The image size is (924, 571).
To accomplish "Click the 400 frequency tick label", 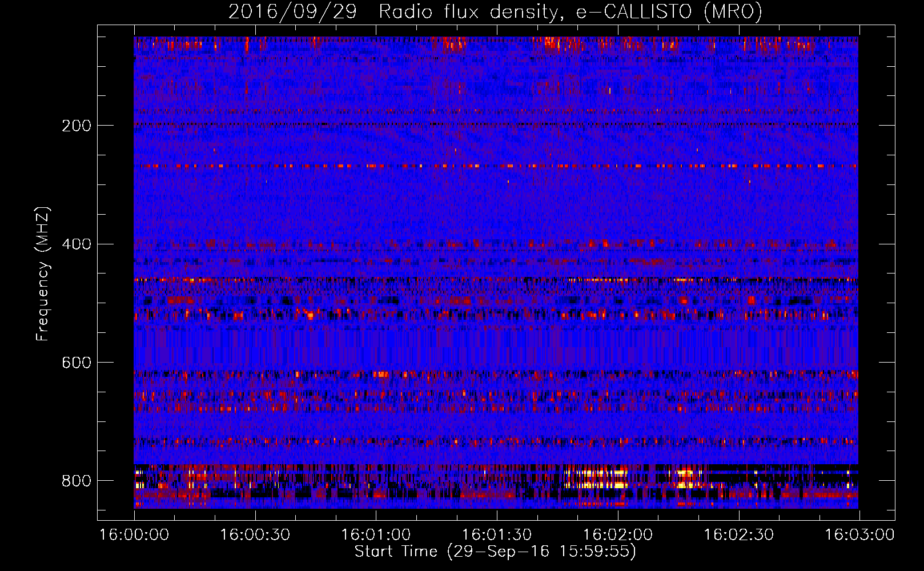I will point(77,244).
